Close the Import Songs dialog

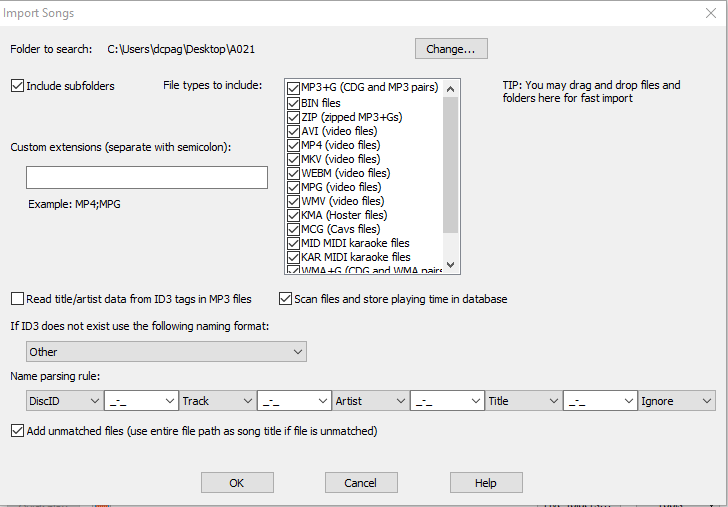pos(711,13)
